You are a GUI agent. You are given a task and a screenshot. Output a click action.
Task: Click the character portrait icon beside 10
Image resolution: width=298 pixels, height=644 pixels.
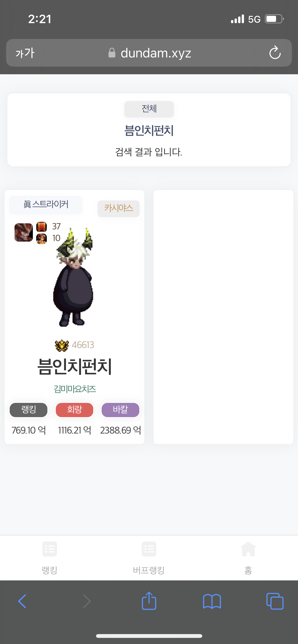42,239
